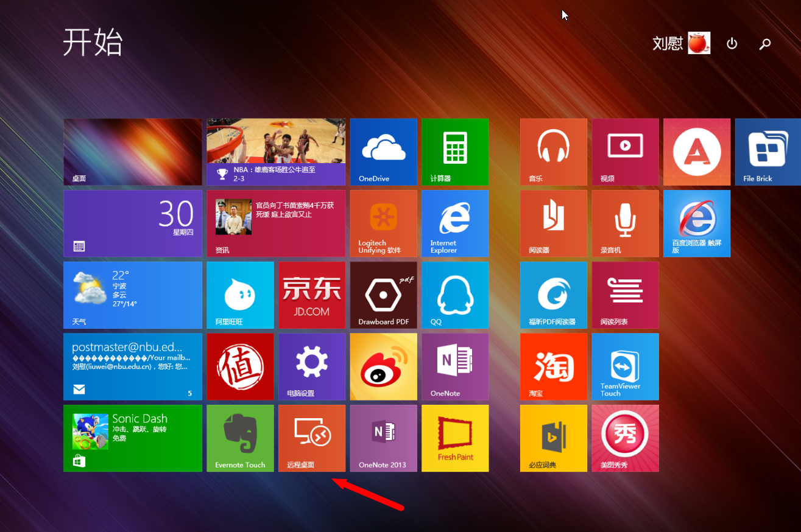Launch Foxit PDF Reader (福昕PDF阅读器) tile
801x532 pixels.
coord(554,295)
